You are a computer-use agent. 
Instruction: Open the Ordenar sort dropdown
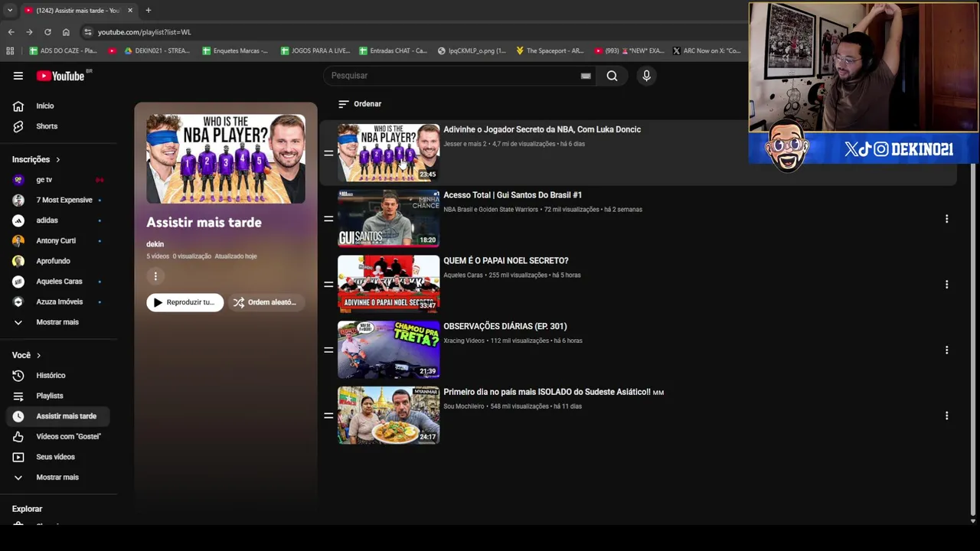coord(360,104)
